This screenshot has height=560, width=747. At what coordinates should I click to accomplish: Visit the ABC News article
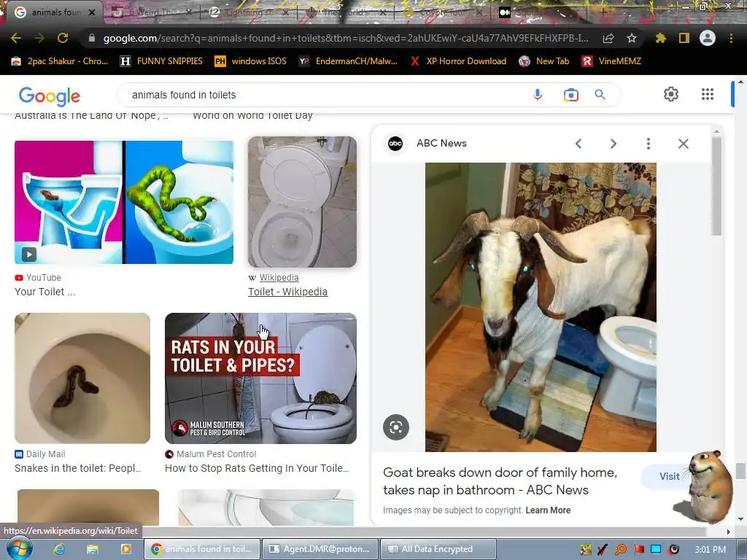pyautogui.click(x=668, y=476)
